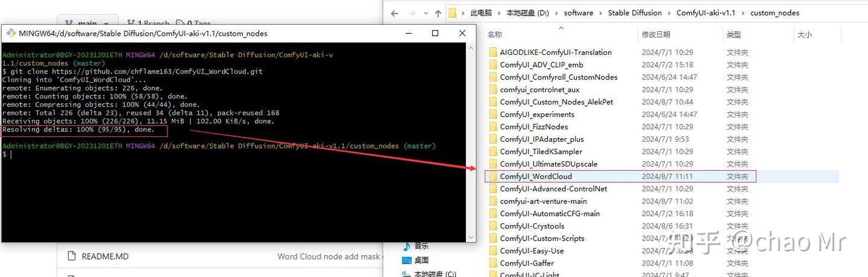
Task: Click folder icon of AIGODLIKE-ComfyUI-Translation
Action: [x=493, y=53]
